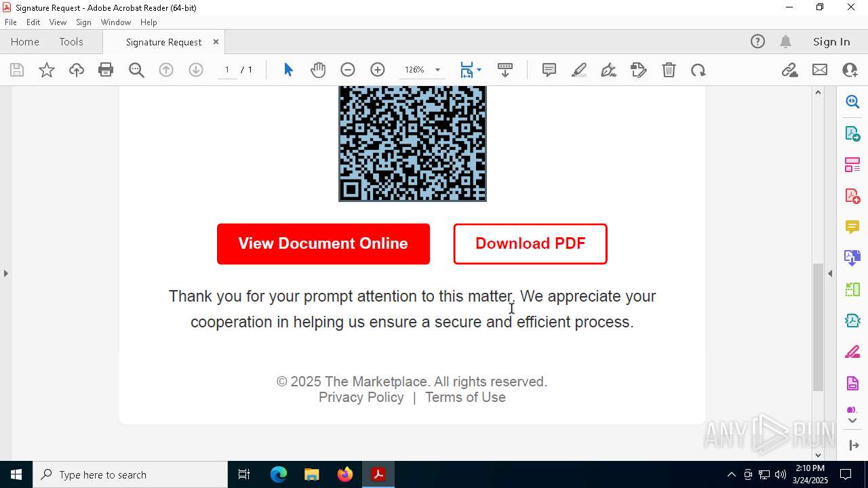
Task: Click View Document Online button
Action: click(x=323, y=244)
